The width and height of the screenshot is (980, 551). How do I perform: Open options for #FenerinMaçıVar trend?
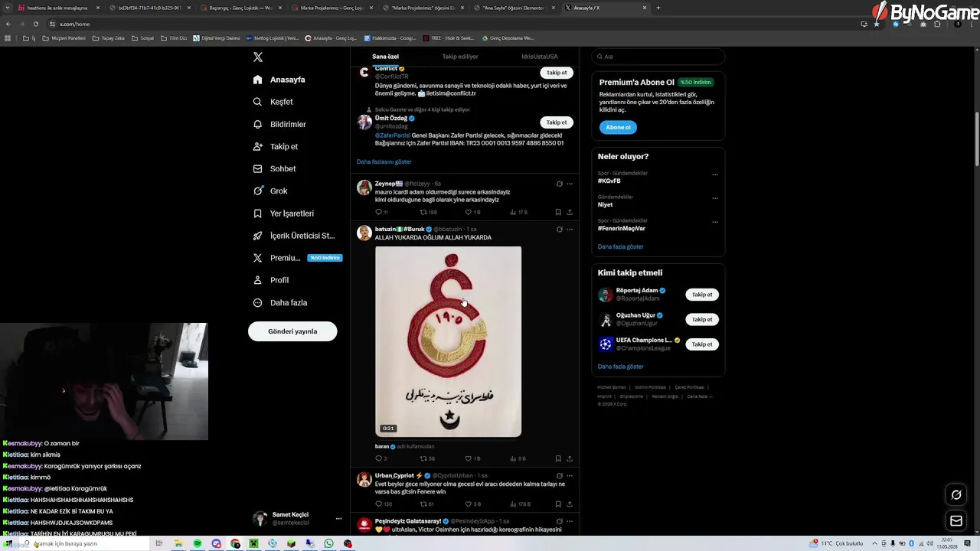point(715,222)
